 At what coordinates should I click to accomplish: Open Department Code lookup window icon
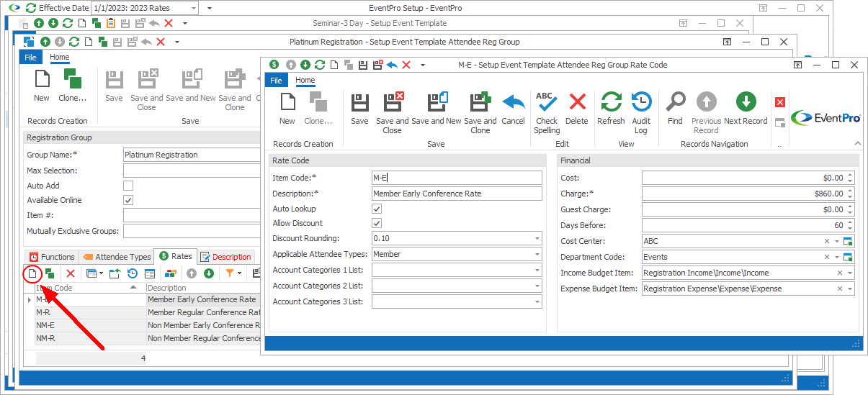point(848,257)
